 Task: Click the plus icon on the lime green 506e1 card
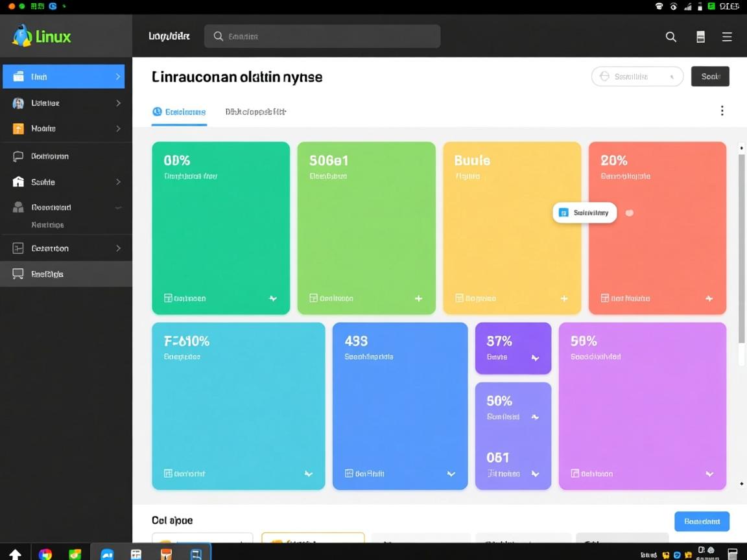[x=418, y=298]
